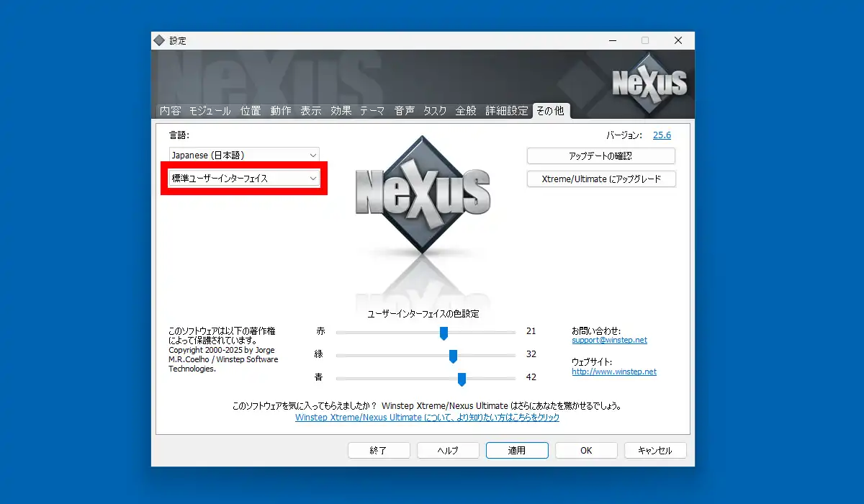Open the 動作 tab
The image size is (864, 504).
point(281,111)
